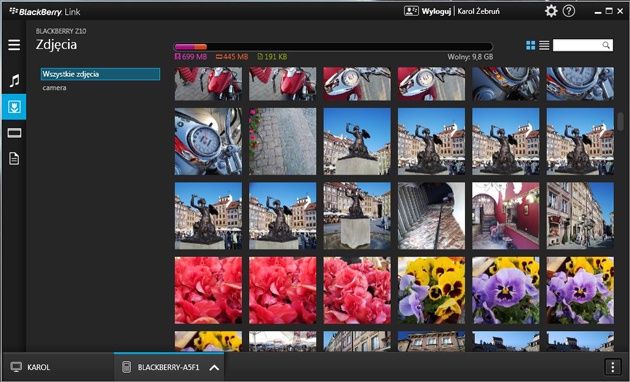Select the cobblestone pavement thumbnail
The image size is (630, 382).
(x=283, y=141)
